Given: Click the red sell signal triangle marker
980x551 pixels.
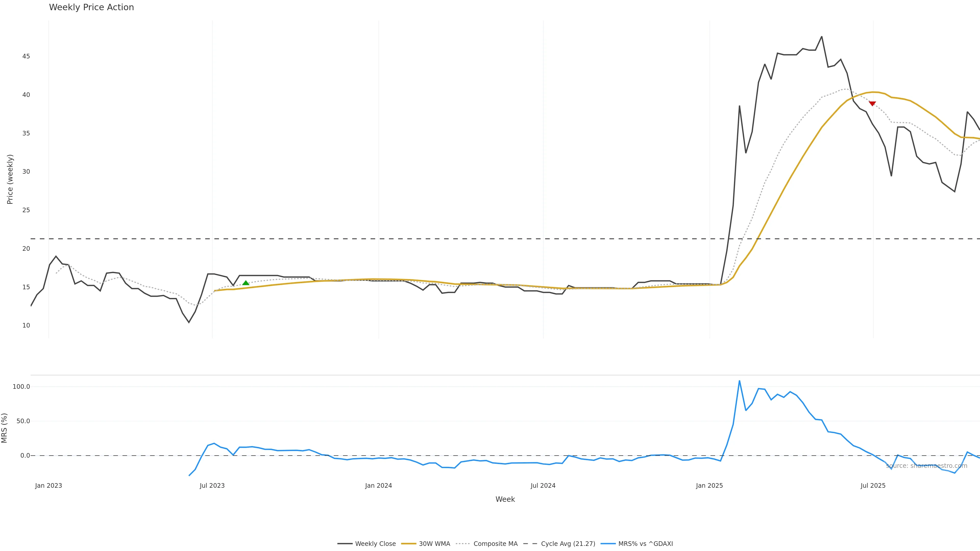Looking at the screenshot, I should point(872,103).
